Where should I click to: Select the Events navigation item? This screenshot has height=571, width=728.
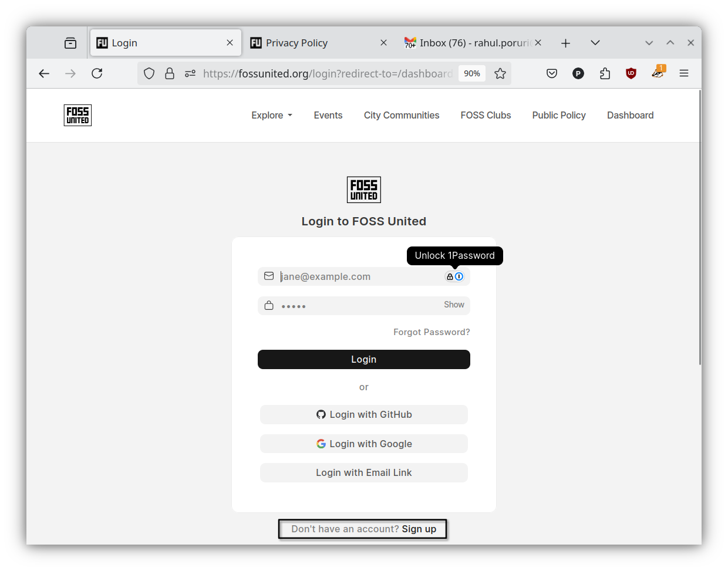click(328, 115)
